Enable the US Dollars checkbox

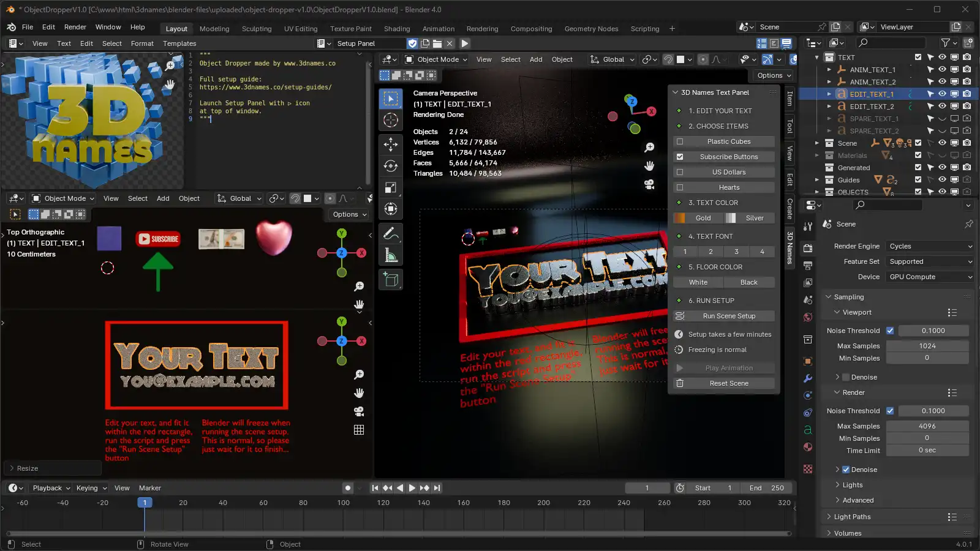(680, 172)
